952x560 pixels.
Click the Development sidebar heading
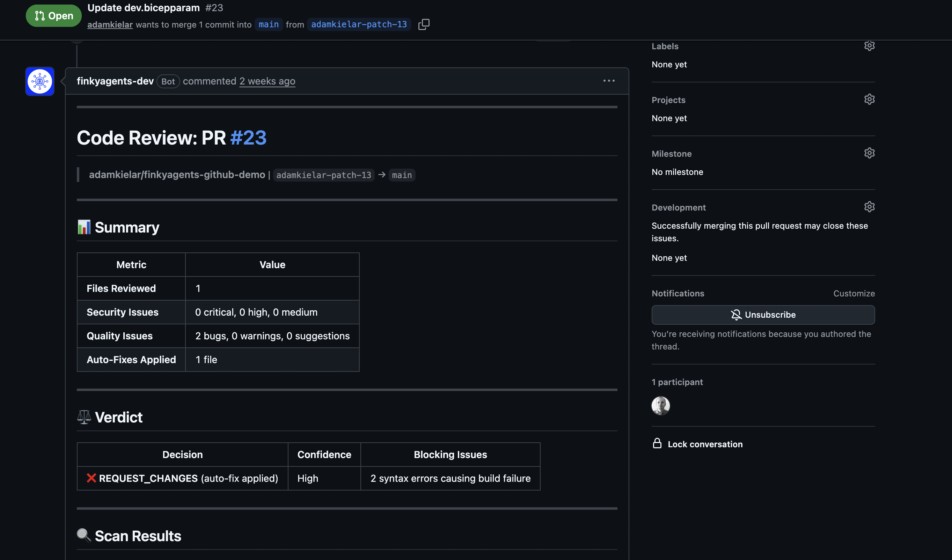point(679,207)
